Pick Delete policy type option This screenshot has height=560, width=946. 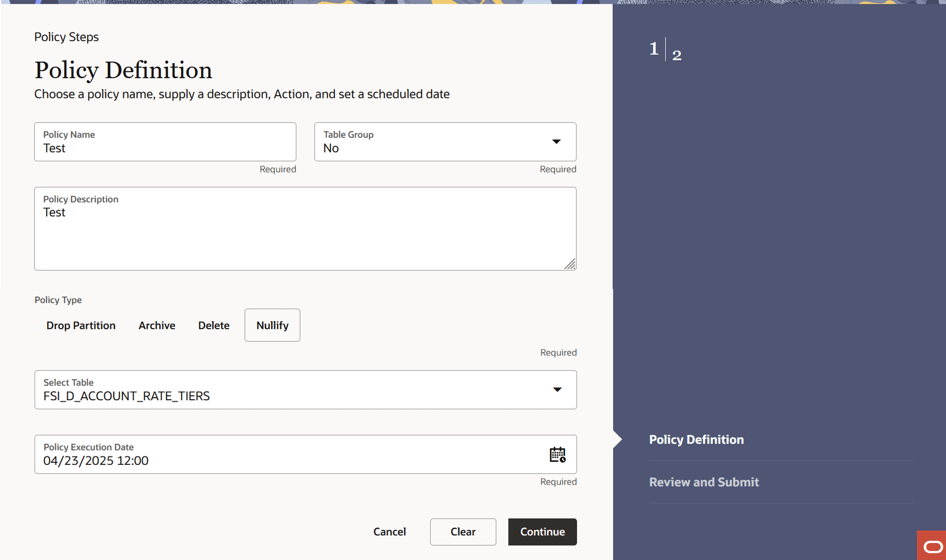coord(214,325)
